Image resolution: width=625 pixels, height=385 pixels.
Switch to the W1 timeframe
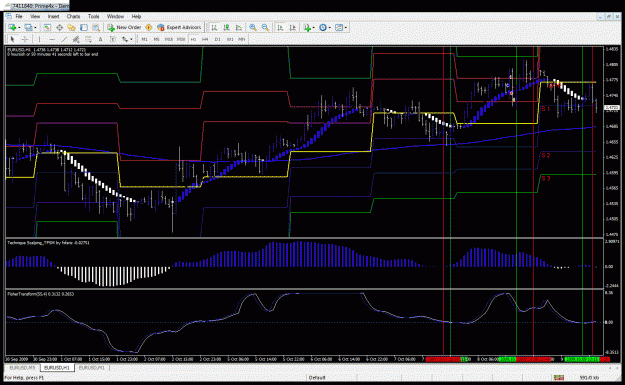[230, 39]
